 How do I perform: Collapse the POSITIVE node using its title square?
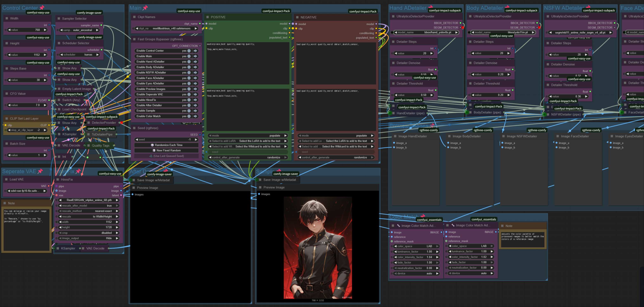208,17
